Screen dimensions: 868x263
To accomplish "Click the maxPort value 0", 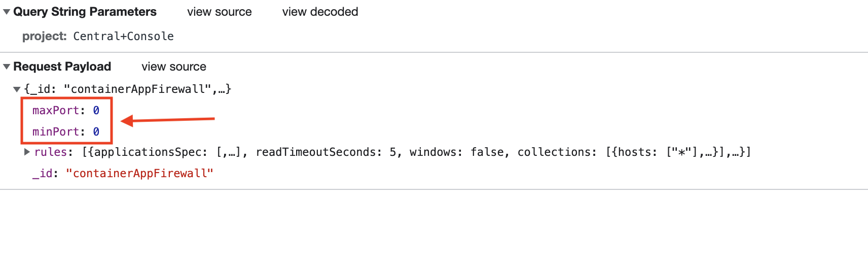I will pos(96,110).
